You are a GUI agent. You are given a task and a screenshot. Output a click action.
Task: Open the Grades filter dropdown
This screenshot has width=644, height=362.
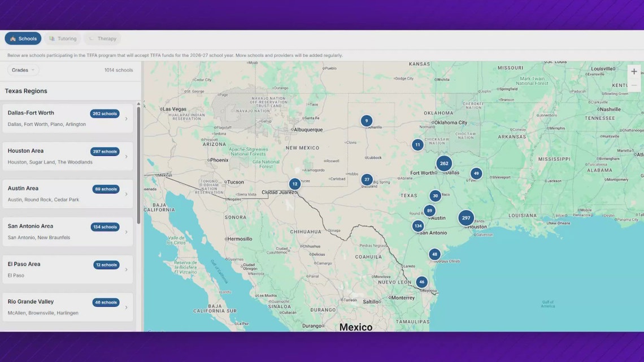click(23, 70)
